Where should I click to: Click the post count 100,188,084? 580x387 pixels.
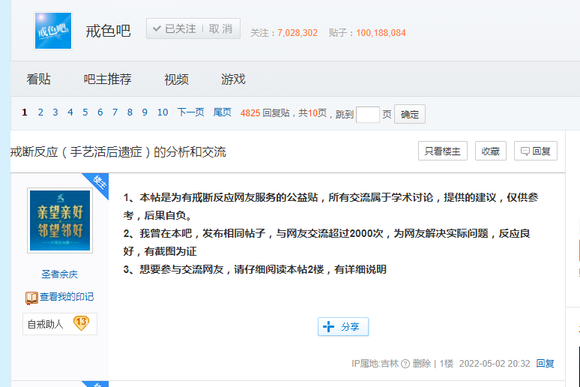point(381,33)
